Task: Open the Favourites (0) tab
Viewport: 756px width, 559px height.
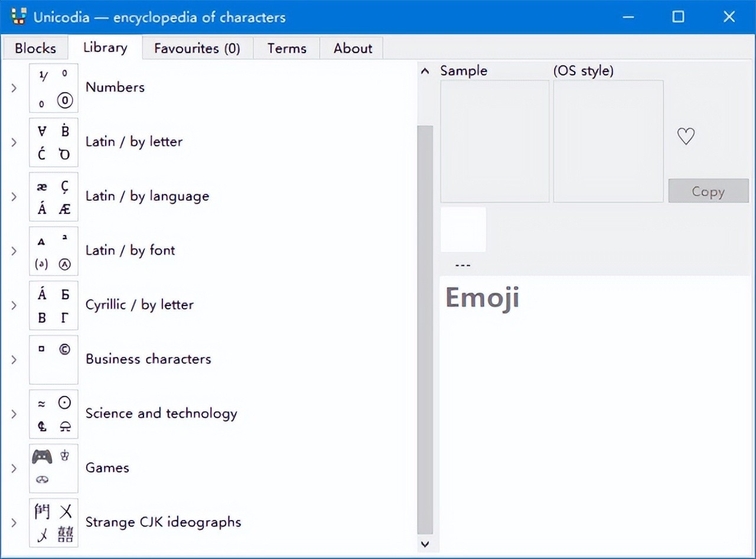Action: tap(197, 48)
